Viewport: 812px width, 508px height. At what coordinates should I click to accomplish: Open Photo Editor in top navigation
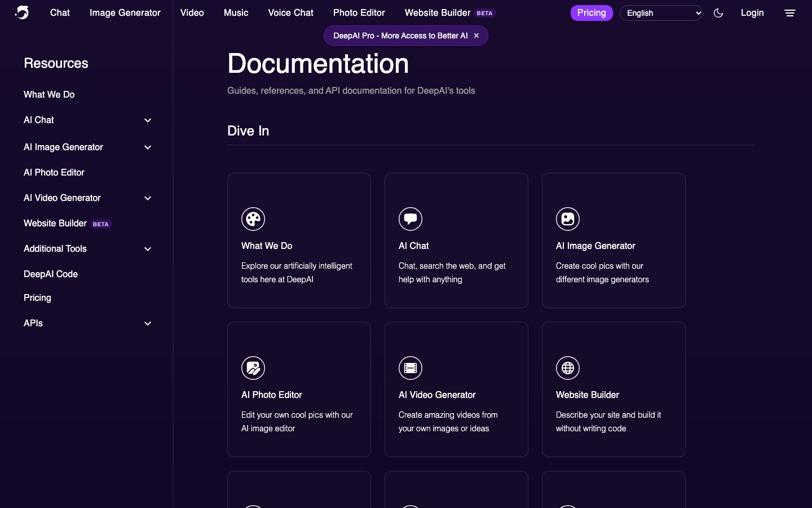tap(359, 12)
